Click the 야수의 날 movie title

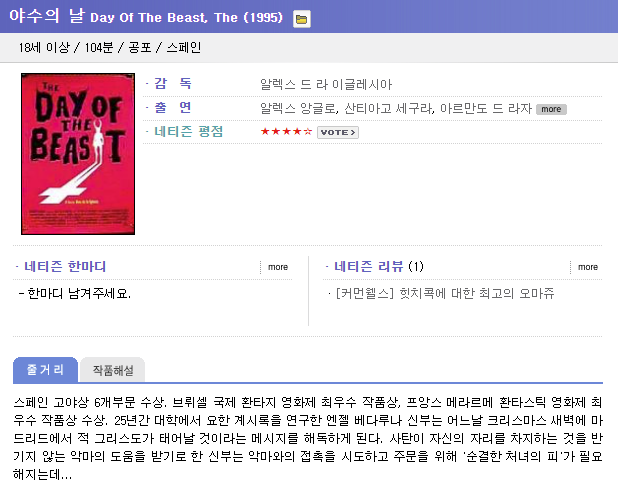[47, 17]
